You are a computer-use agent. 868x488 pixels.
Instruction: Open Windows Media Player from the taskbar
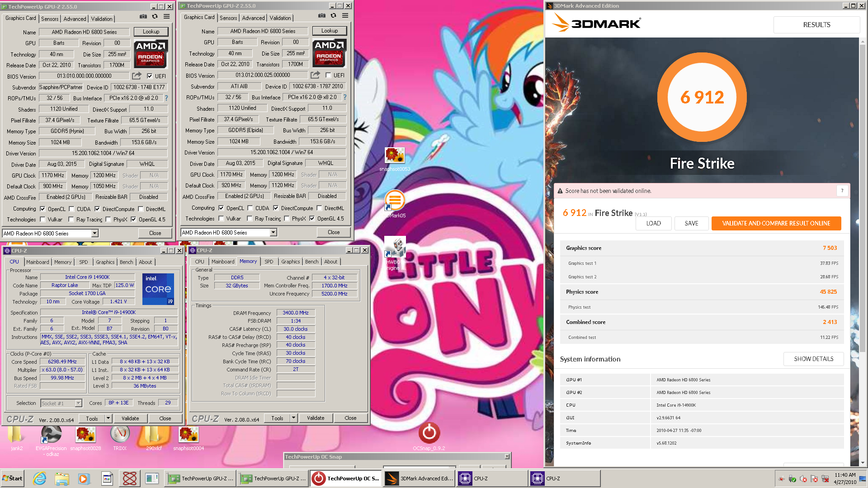pos(84,478)
